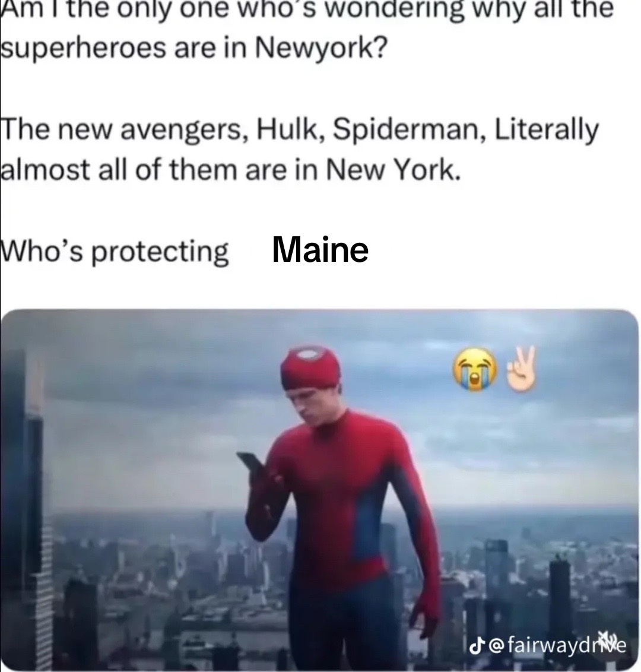641x672 pixels.
Task: Click the crying face emoji
Action: [x=475, y=369]
